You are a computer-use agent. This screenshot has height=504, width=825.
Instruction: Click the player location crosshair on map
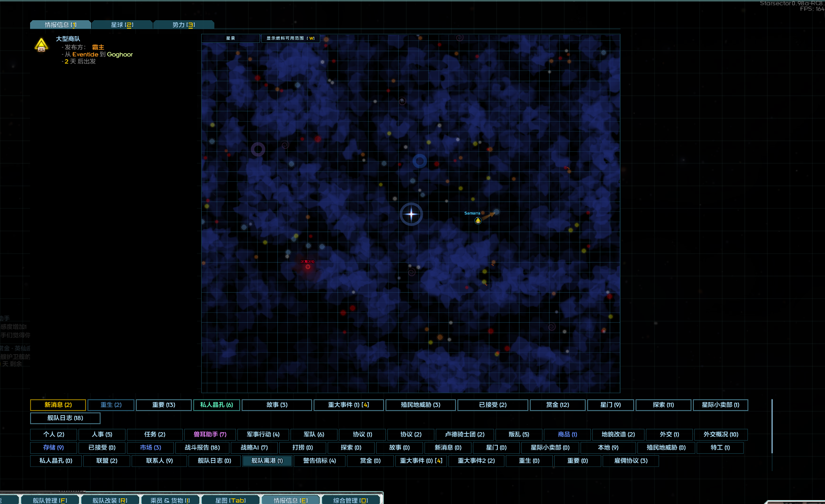coord(411,214)
